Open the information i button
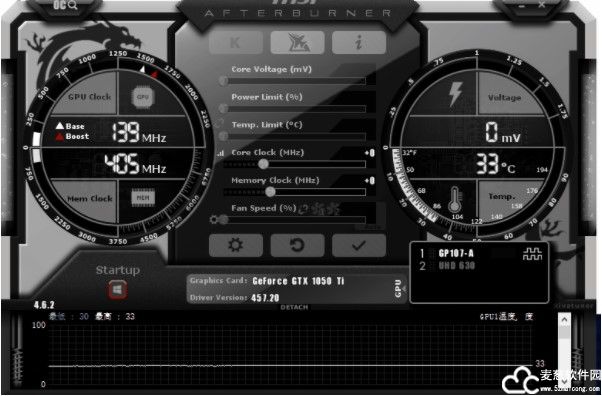Screen dimensions: 602x396 click(x=359, y=42)
